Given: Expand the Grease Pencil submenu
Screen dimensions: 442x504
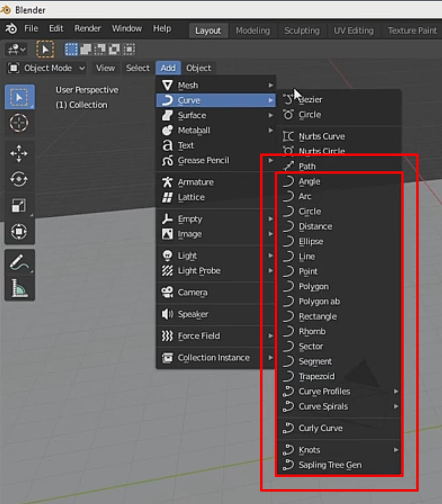Looking at the screenshot, I should tap(216, 160).
